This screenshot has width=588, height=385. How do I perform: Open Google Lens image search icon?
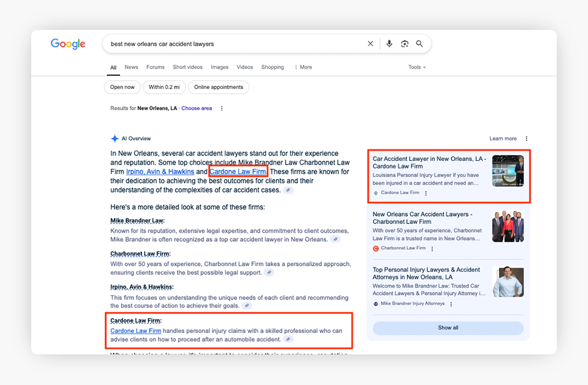(x=404, y=44)
